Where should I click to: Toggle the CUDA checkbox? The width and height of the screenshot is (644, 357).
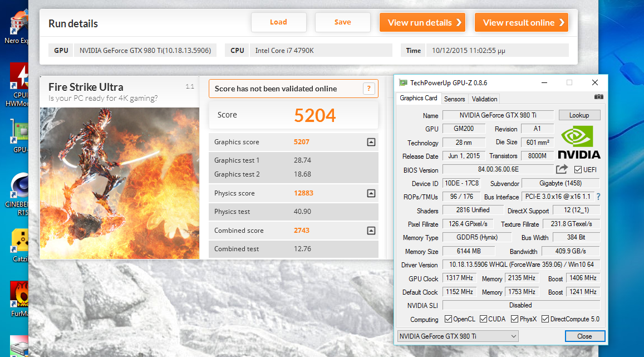[483, 319]
